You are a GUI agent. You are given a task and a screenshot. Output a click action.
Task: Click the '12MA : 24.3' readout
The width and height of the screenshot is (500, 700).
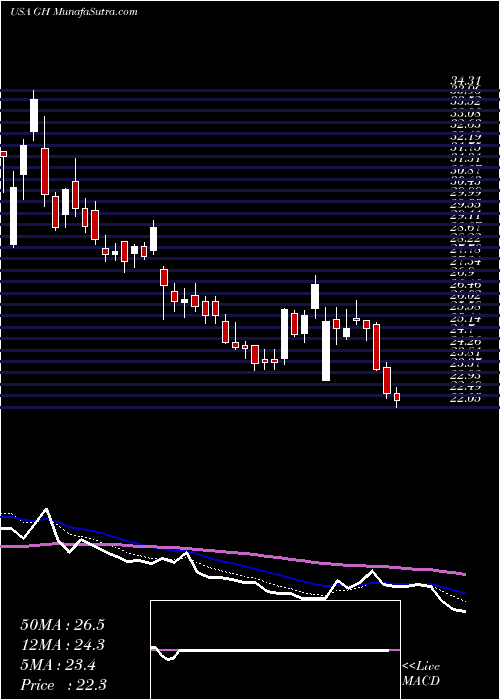[x=62, y=645]
